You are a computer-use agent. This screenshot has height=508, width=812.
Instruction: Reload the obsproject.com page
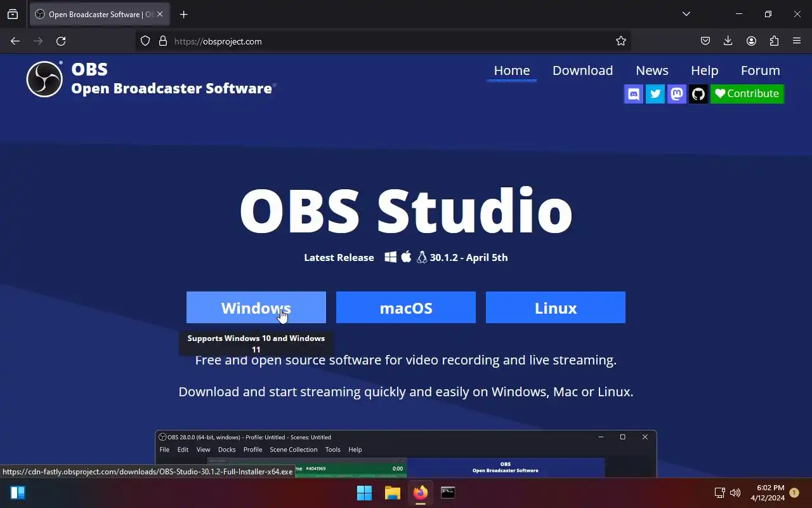pyautogui.click(x=61, y=41)
